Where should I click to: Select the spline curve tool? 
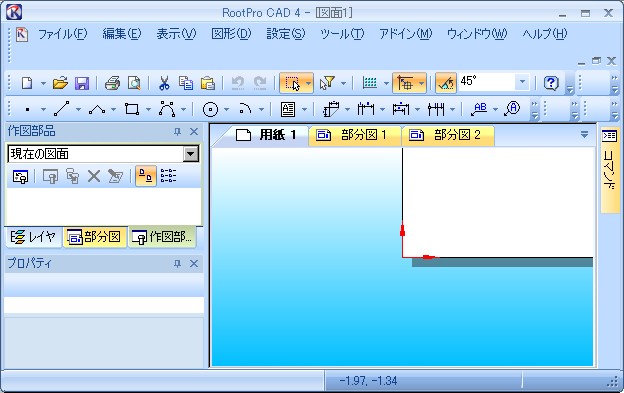tap(167, 109)
